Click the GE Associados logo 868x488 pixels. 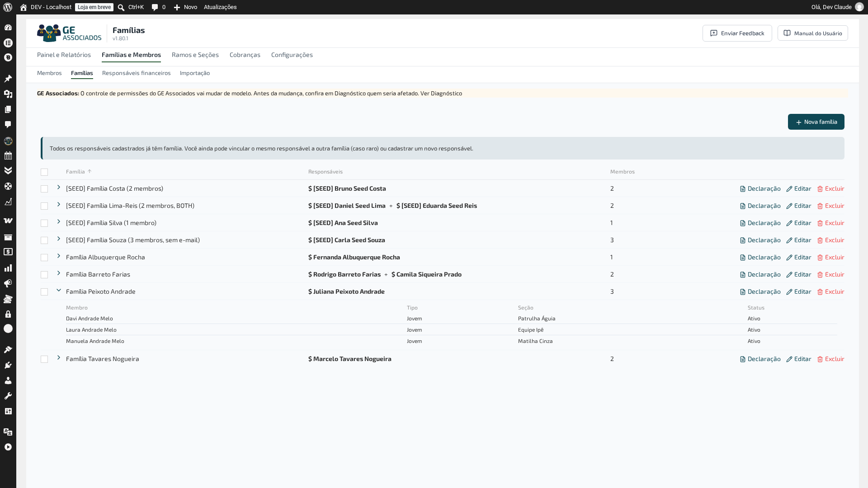[69, 33]
